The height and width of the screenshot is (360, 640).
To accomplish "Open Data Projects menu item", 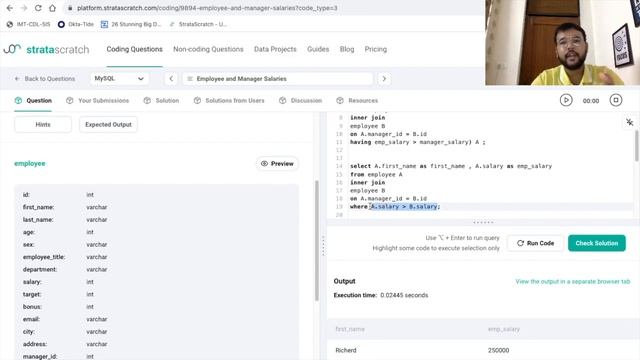I will (275, 49).
